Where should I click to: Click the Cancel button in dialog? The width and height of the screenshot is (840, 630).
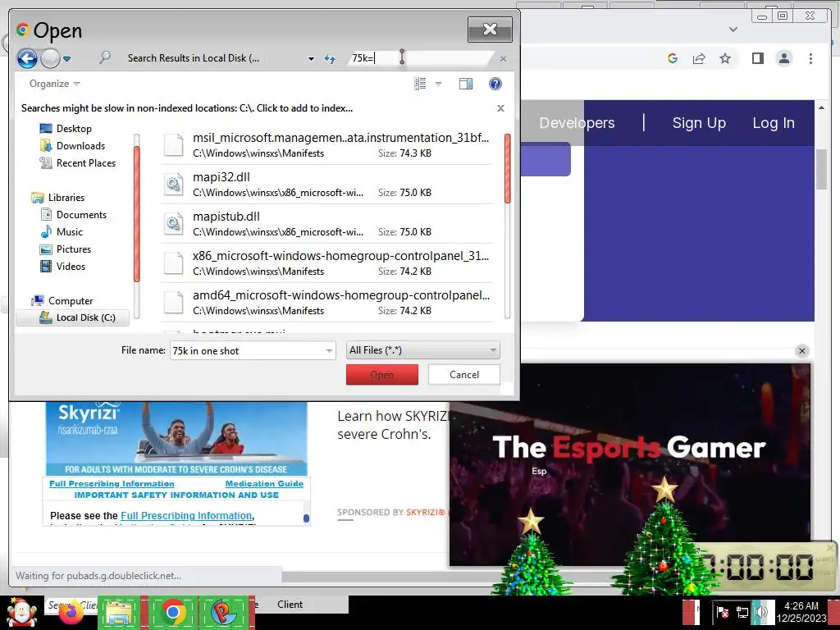tap(464, 374)
